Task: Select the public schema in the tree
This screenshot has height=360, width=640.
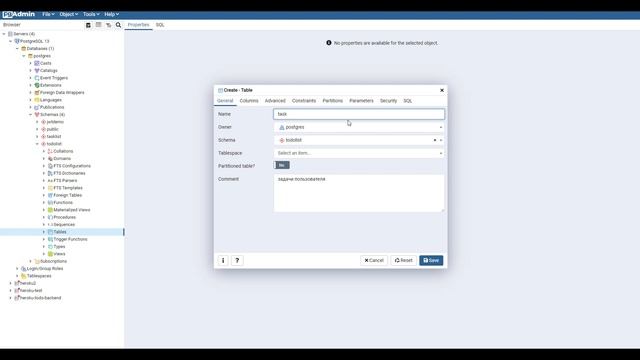Action: 53,129
